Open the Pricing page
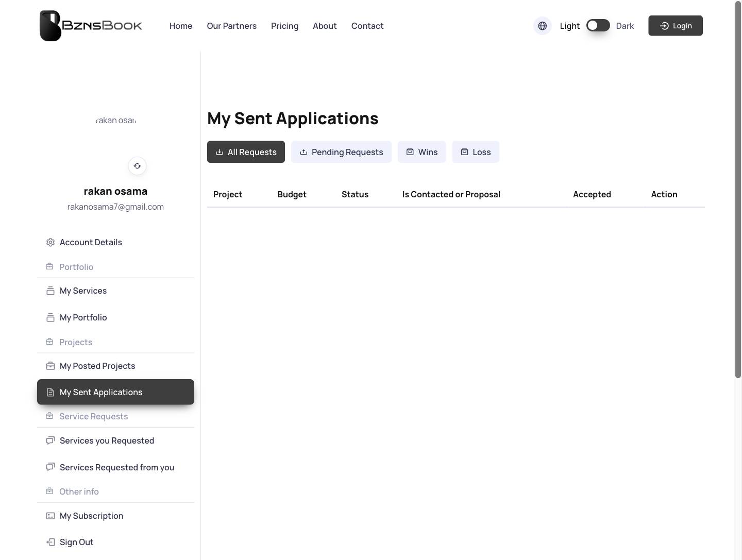Screen dimensions: 742x560 click(285, 26)
